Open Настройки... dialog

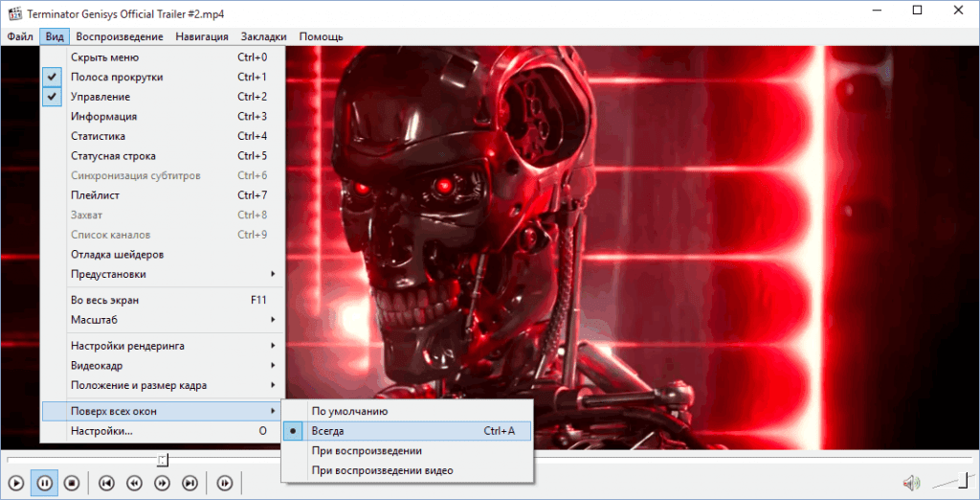click(x=163, y=431)
